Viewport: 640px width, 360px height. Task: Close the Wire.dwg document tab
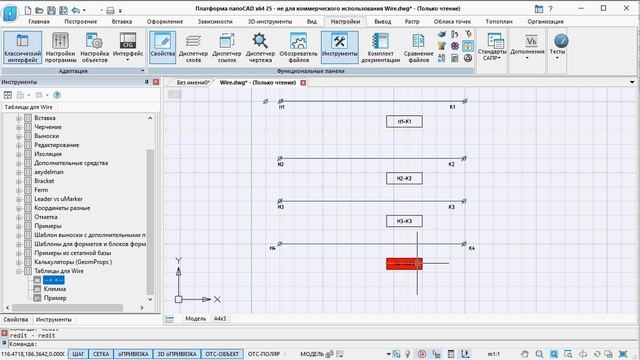(303, 82)
